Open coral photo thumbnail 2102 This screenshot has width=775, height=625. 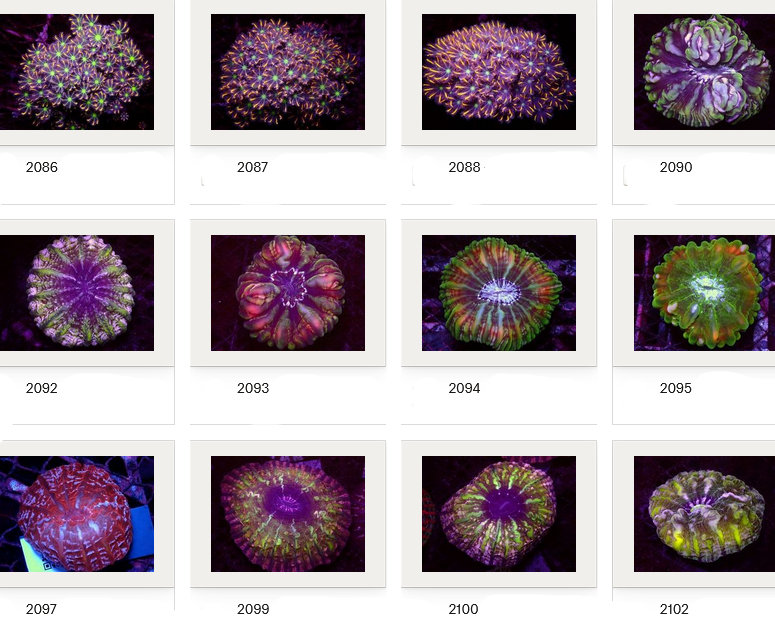click(704, 514)
